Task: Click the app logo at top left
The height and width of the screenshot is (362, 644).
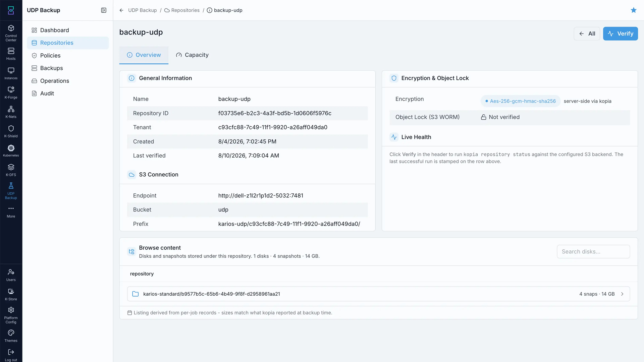Action: (x=11, y=10)
